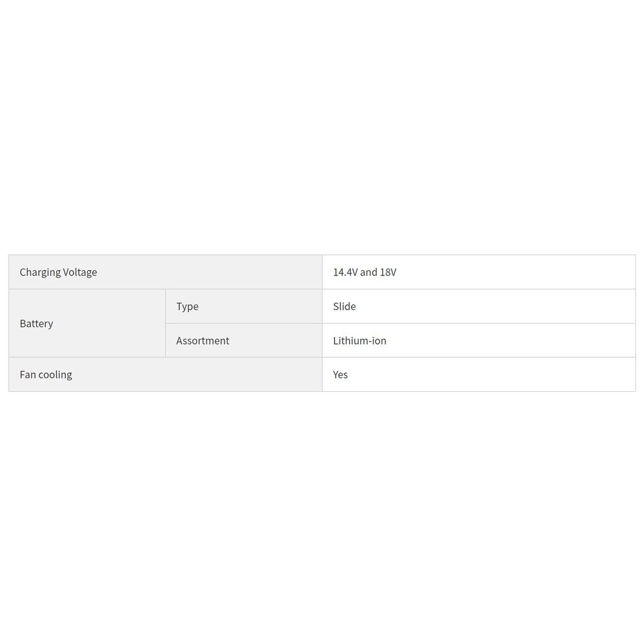
Task: Click the 14.4V text in voltage value
Action: [x=345, y=272]
